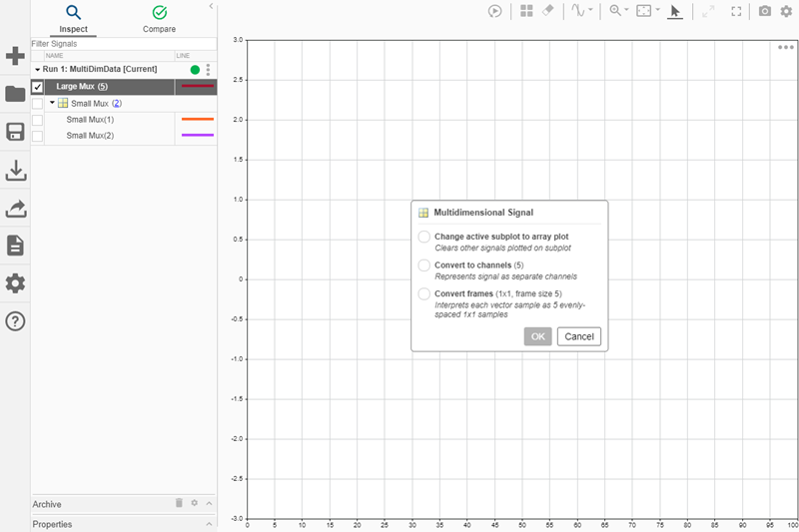799x532 pixels.
Task: Click the Archive section label
Action: [47, 504]
